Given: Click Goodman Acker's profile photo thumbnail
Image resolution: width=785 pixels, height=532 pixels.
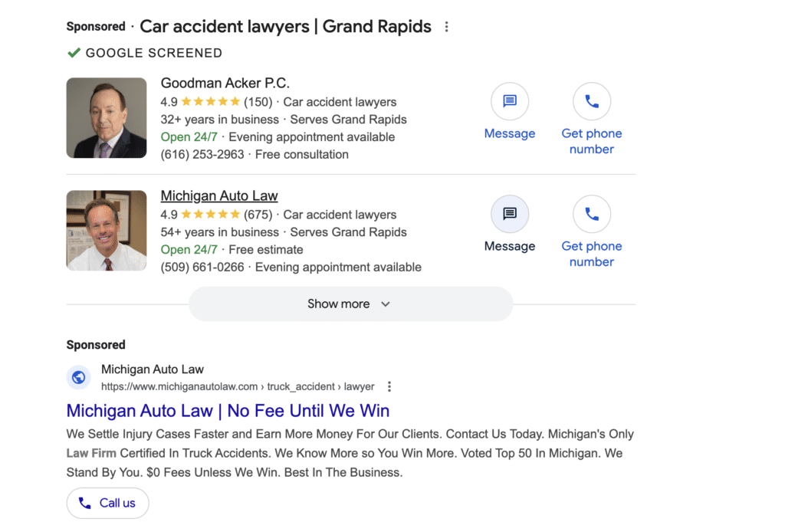Looking at the screenshot, I should 107,117.
